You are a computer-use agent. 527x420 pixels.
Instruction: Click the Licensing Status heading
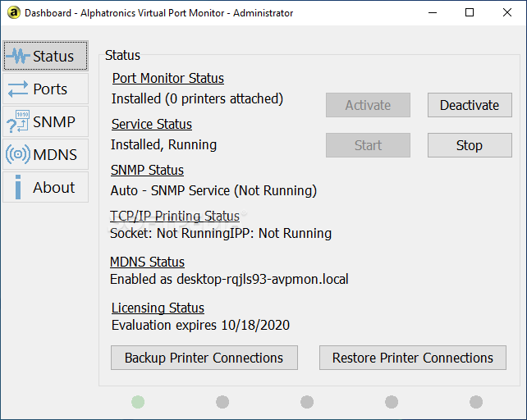click(158, 308)
